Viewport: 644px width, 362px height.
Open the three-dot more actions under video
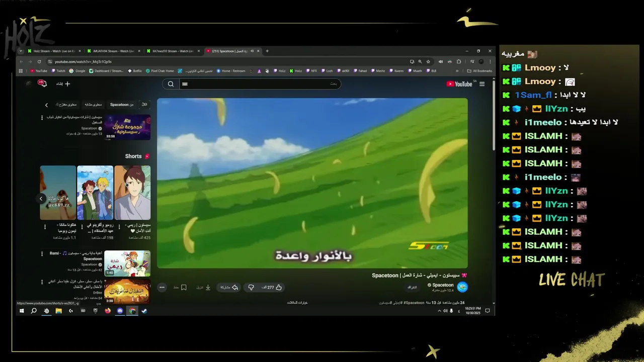tap(162, 288)
